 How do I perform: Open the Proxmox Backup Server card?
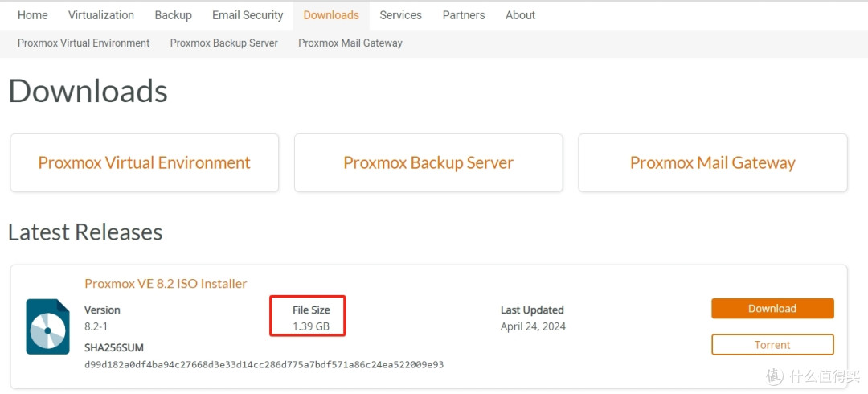pyautogui.click(x=428, y=163)
